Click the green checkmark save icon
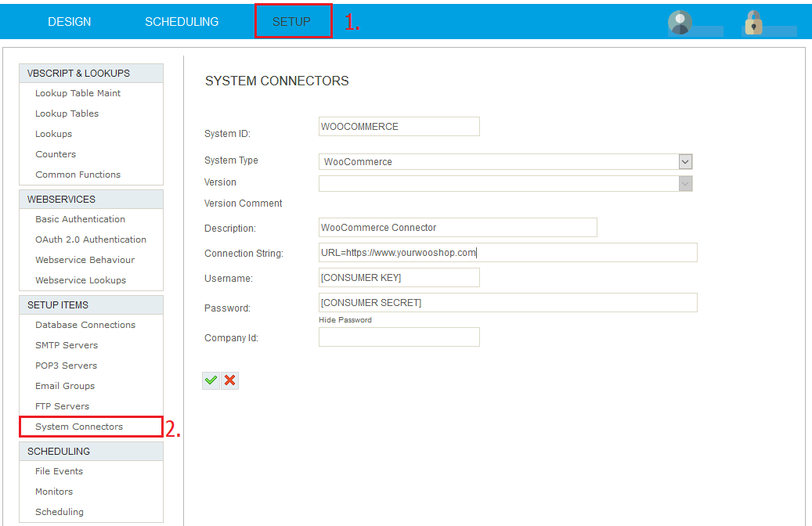 point(211,380)
